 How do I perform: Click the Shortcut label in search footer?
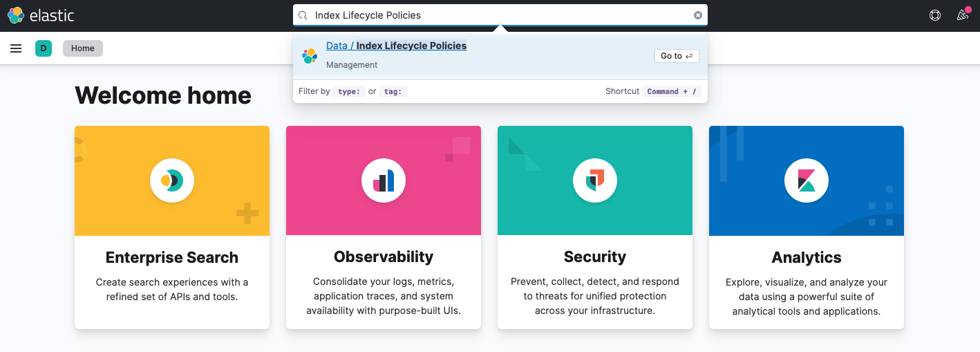click(623, 91)
